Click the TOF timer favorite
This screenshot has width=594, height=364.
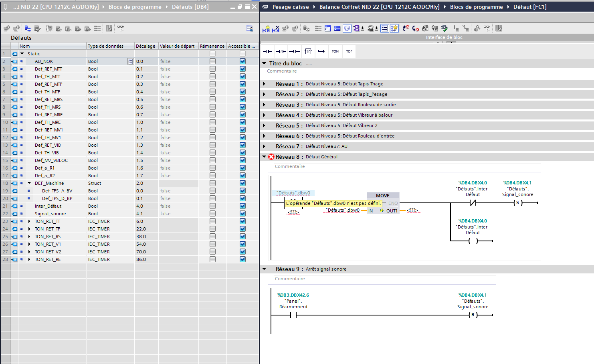click(x=349, y=51)
